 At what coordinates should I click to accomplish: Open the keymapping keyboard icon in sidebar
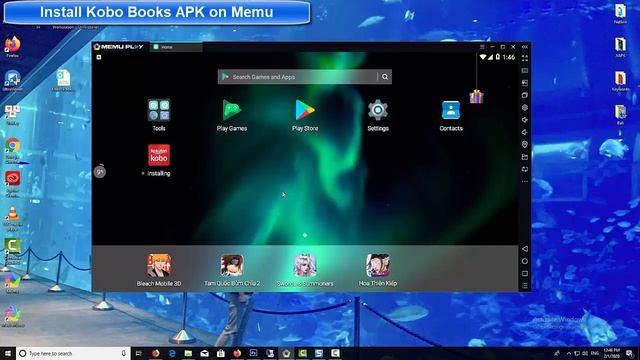(x=525, y=71)
